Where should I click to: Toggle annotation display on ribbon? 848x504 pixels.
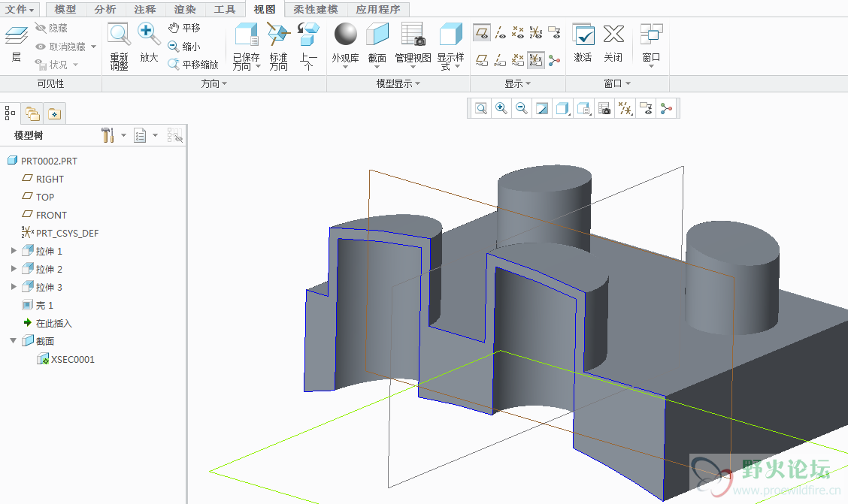(554, 32)
